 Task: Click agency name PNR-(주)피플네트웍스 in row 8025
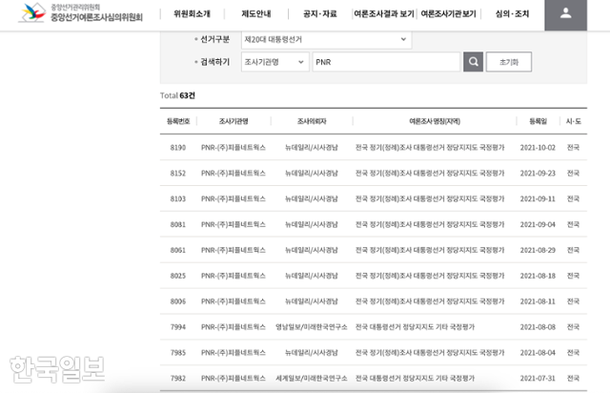233,276
